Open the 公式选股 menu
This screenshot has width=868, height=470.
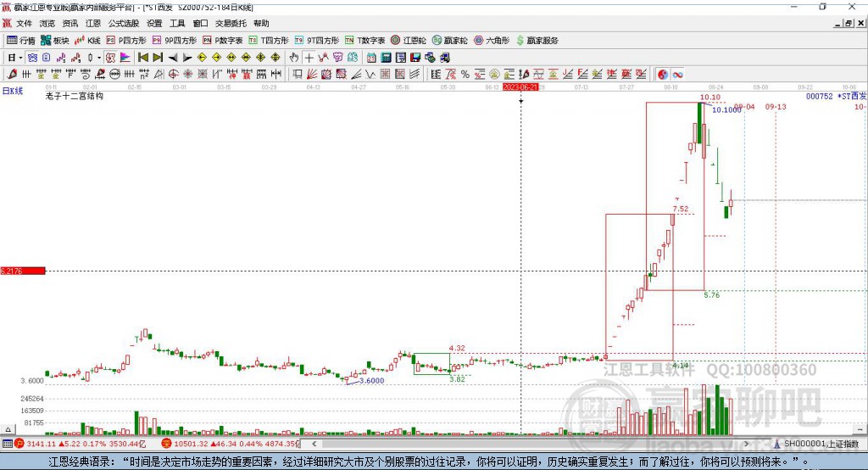124,23
